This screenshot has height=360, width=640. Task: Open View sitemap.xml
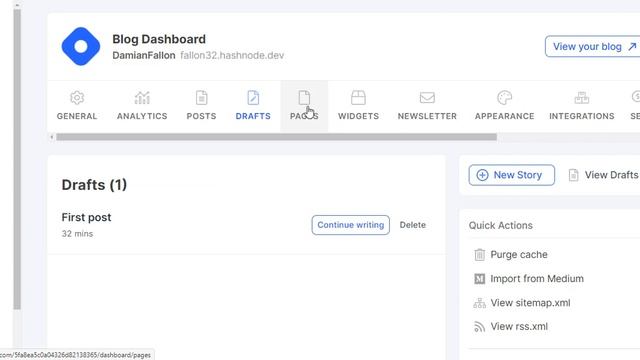pos(522,303)
